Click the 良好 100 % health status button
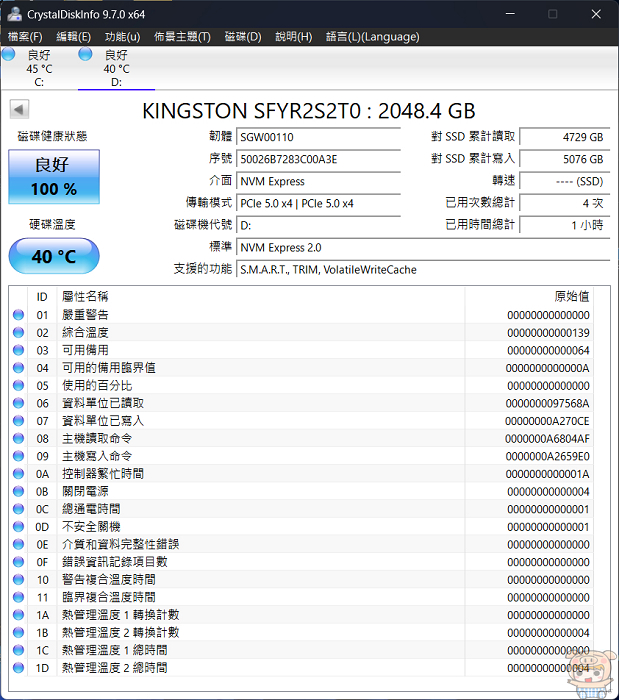This screenshot has width=619, height=700. pyautogui.click(x=55, y=177)
